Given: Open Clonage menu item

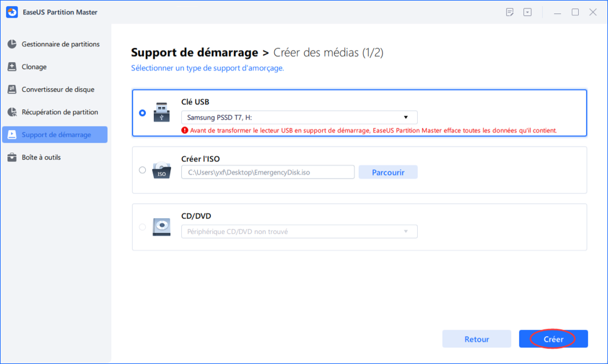Looking at the screenshot, I should 55,67.
